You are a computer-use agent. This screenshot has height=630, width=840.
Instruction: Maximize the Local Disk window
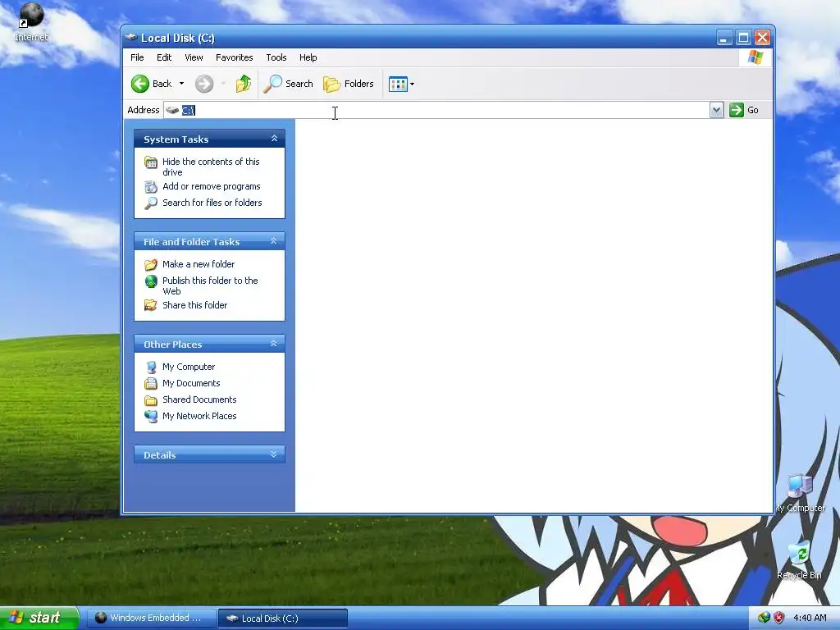[743, 38]
